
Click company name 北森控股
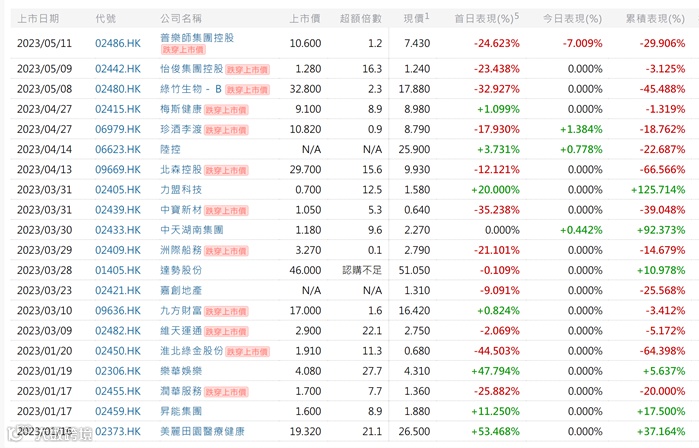(181, 169)
